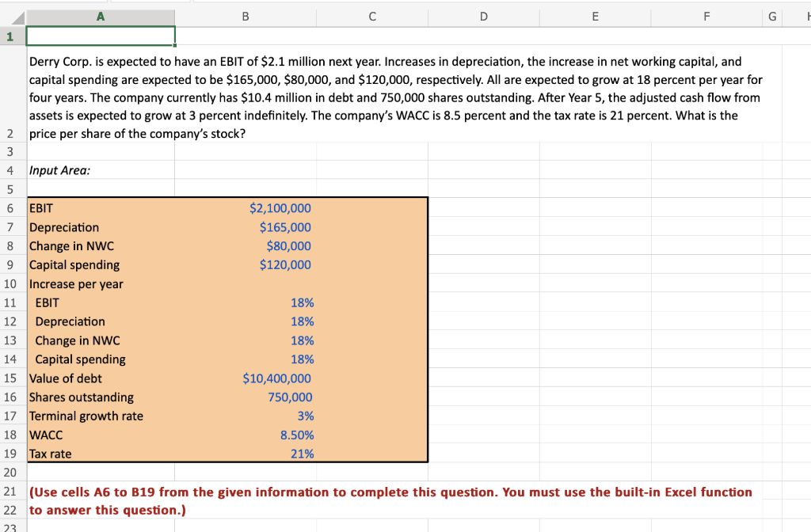
Task: Select the 18% value in row 13
Action: tap(302, 340)
